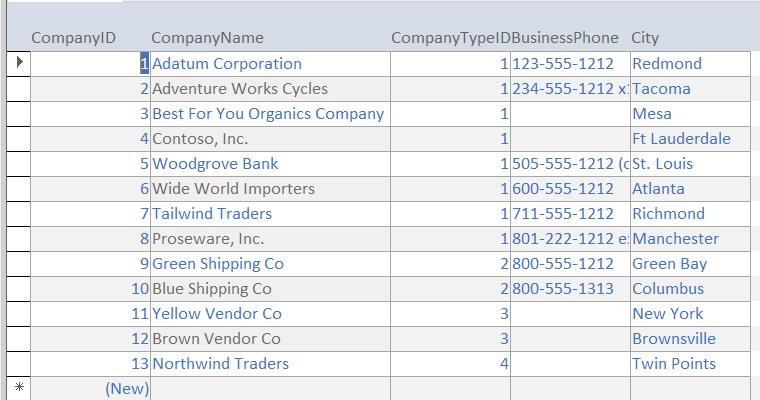Screen dimensions: 760x400
Task: Select the Twin Points city cell
Action: click(x=674, y=364)
